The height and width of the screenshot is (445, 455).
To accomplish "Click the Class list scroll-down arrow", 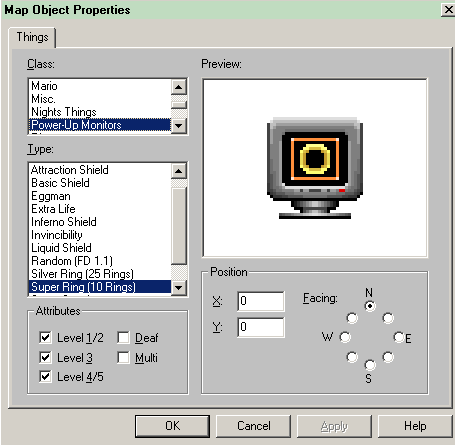I will (x=179, y=126).
